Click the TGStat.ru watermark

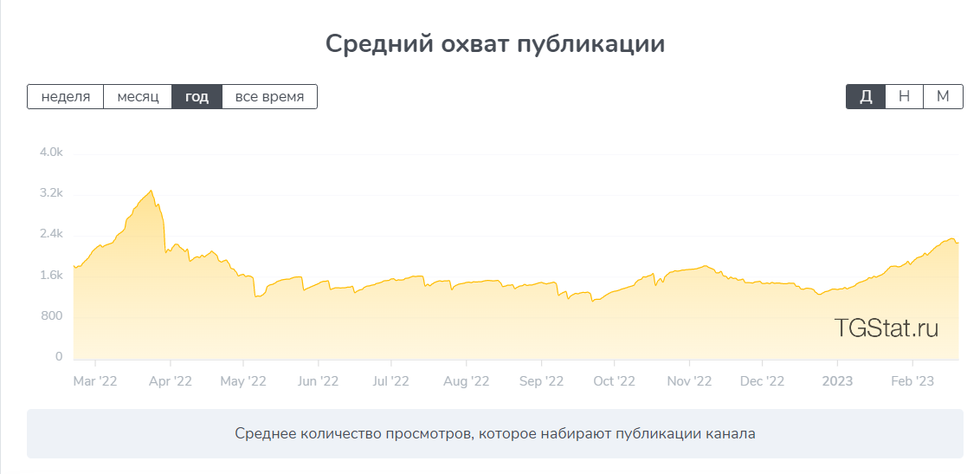click(x=887, y=328)
